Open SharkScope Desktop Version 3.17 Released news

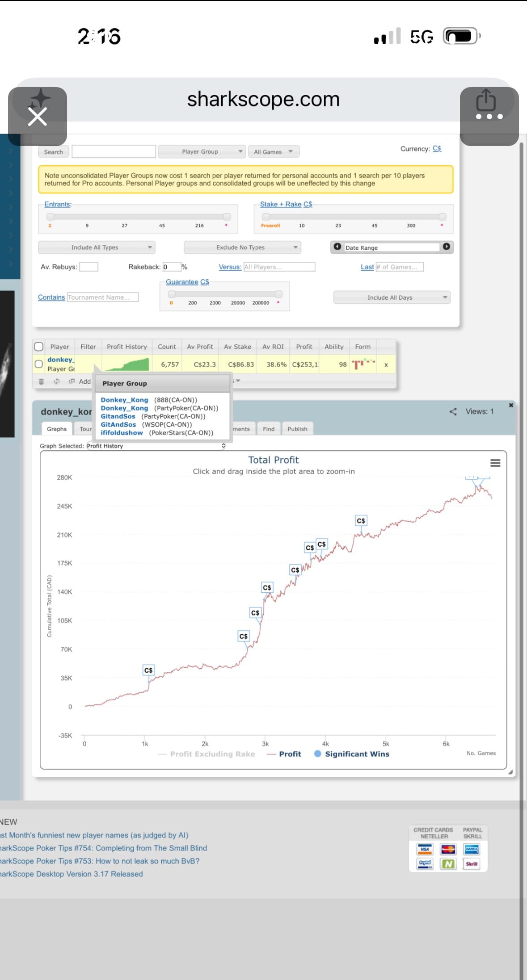[x=72, y=874]
